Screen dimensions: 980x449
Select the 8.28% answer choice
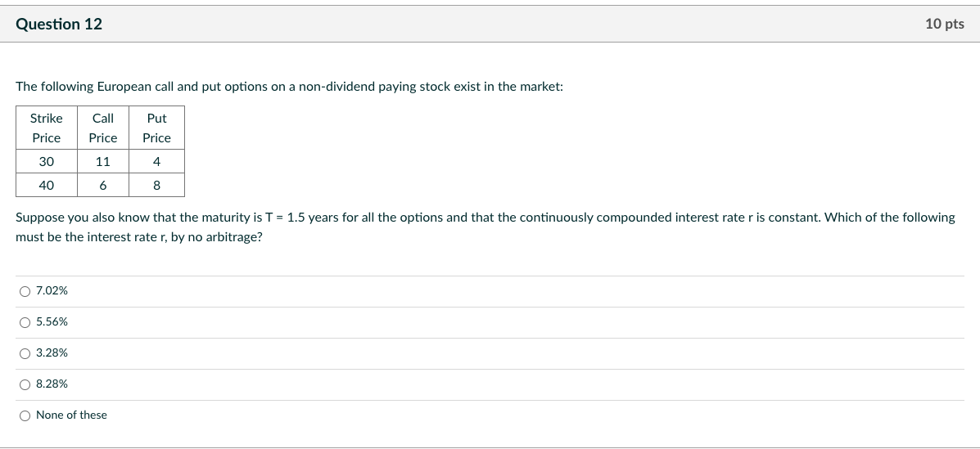25,384
